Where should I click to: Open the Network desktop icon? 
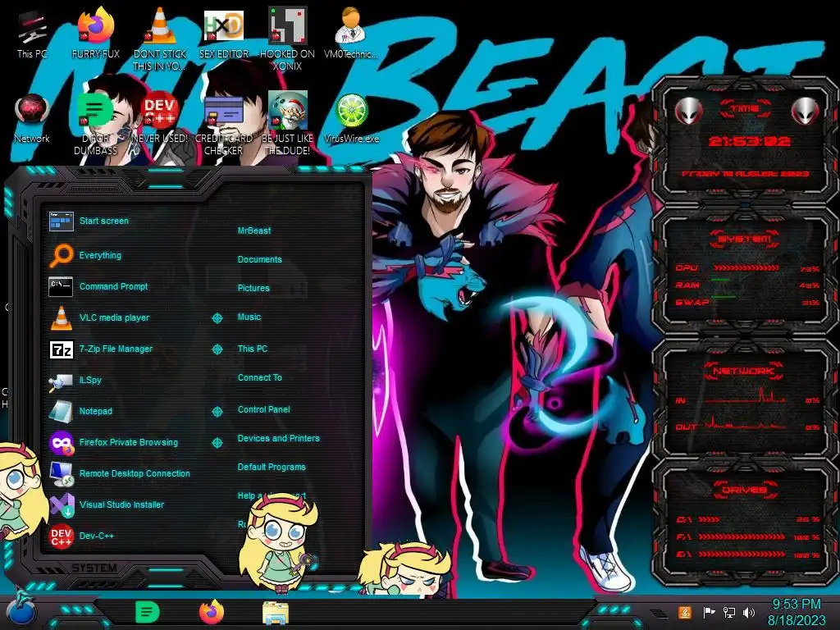(32, 118)
